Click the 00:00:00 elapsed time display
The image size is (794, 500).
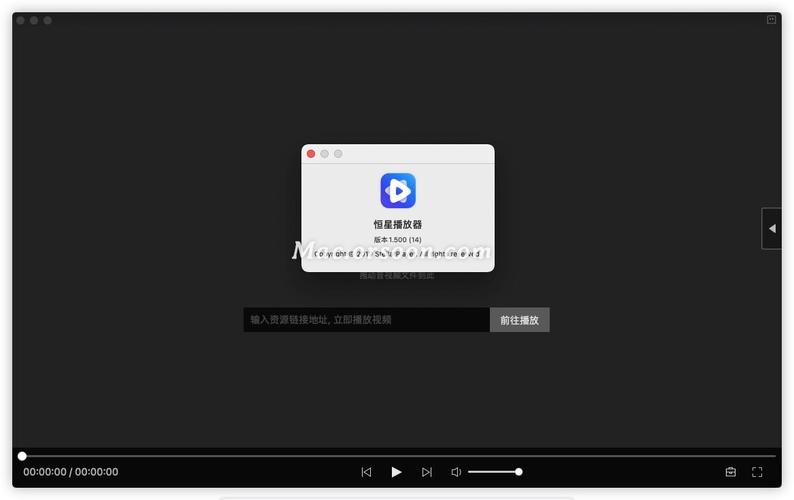[44, 472]
